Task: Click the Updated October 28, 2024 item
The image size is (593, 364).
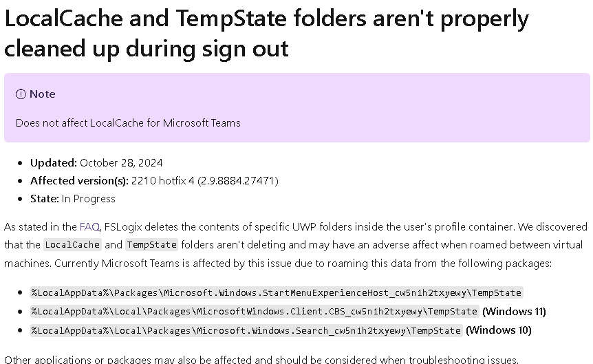Action: [96, 162]
